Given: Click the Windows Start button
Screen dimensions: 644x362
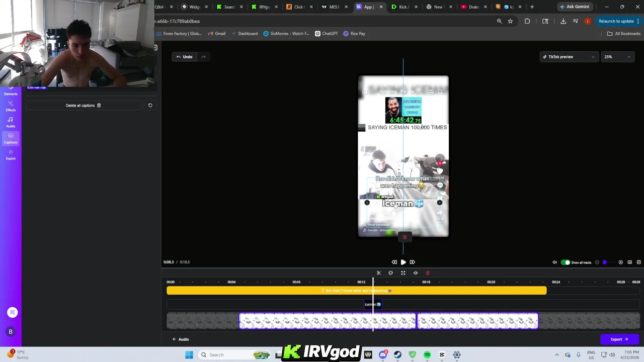Looking at the screenshot, I should (x=189, y=355).
